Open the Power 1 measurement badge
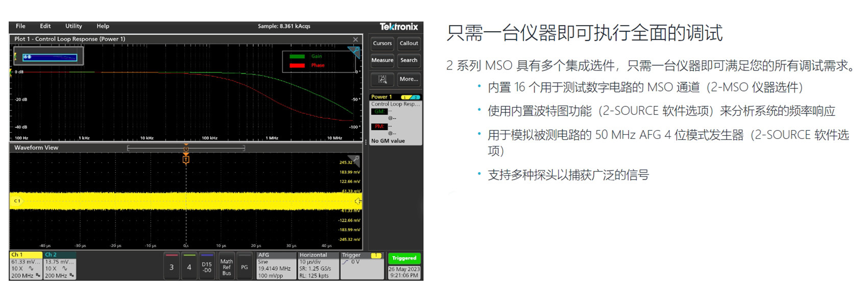 pos(395,119)
